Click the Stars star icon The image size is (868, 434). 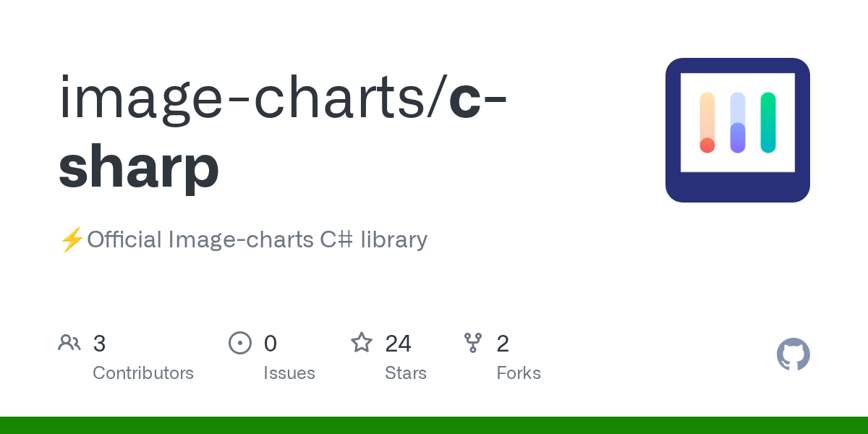(362, 342)
